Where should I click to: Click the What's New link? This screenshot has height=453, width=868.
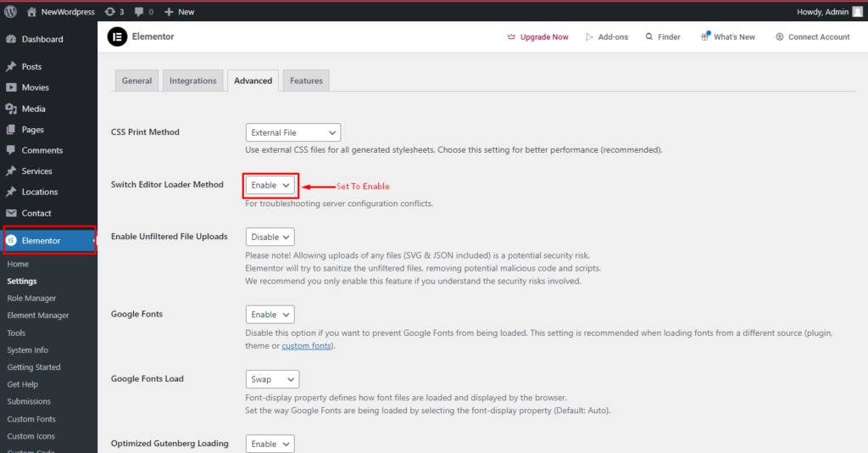734,37
